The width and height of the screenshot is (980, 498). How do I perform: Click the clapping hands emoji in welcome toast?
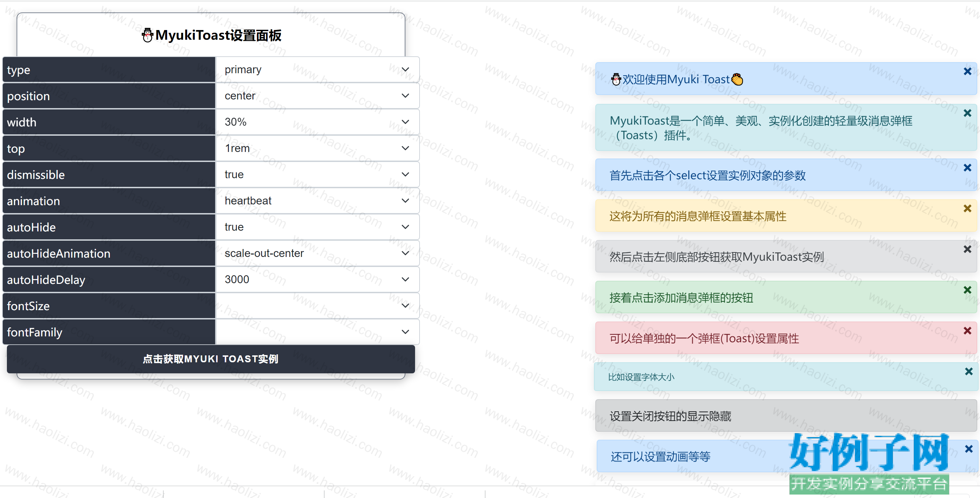[x=737, y=79]
